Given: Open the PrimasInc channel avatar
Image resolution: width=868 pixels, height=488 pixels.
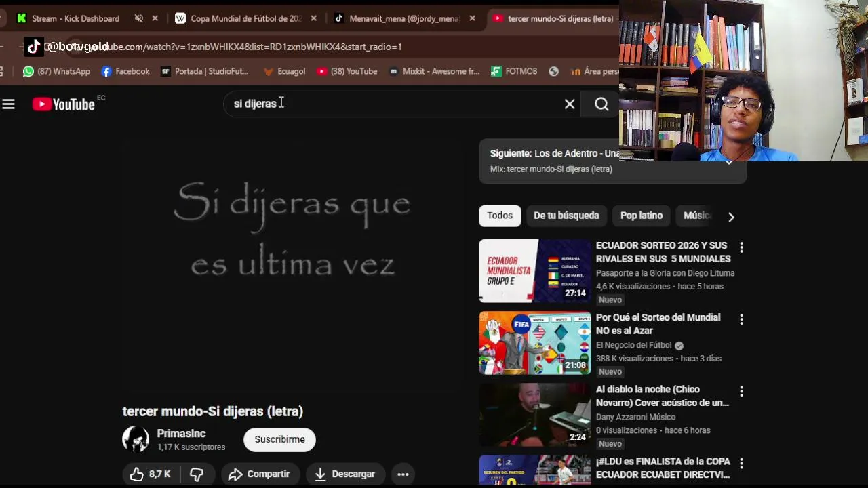Looking at the screenshot, I should 136,439.
